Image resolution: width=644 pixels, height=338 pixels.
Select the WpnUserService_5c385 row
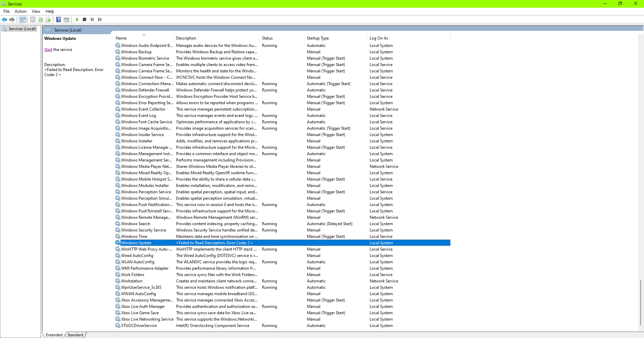click(x=282, y=287)
